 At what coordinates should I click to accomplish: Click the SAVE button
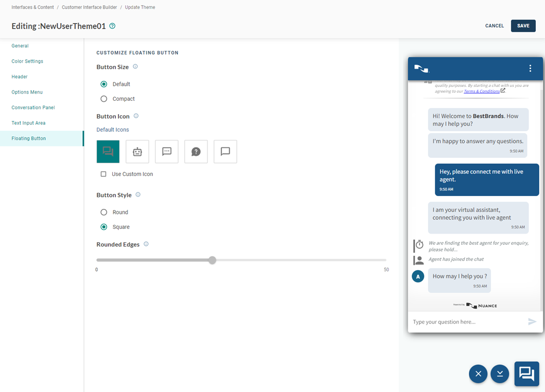523,26
